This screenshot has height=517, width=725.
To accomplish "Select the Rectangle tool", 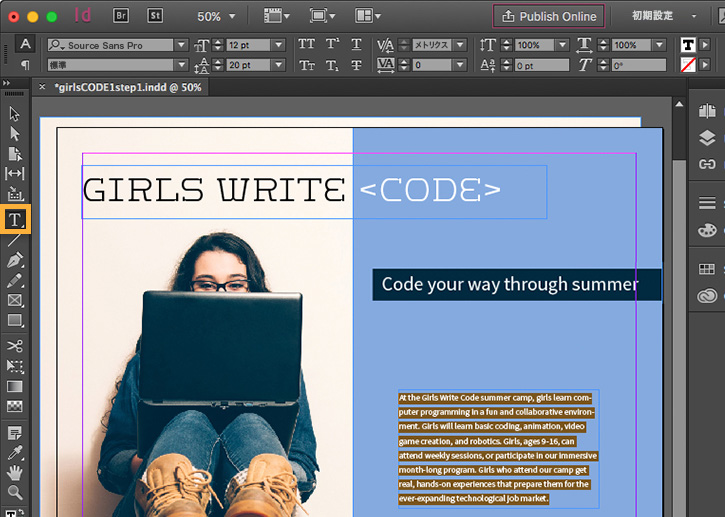I will [14, 320].
